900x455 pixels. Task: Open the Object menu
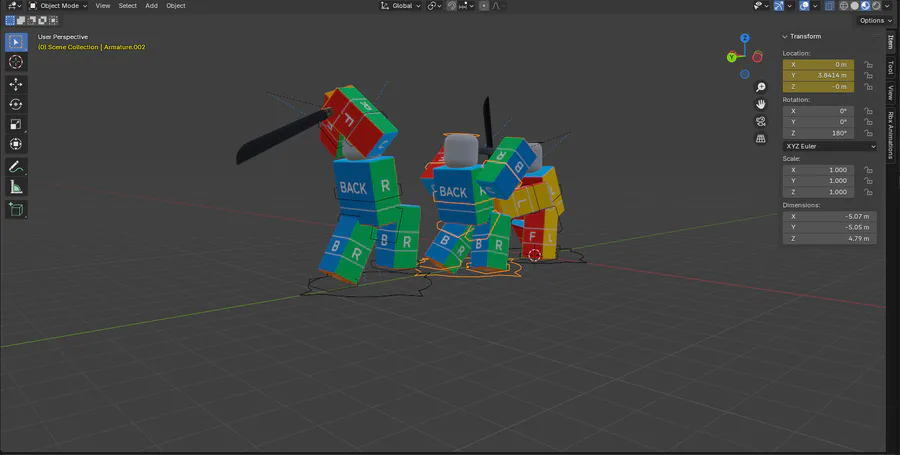176,6
